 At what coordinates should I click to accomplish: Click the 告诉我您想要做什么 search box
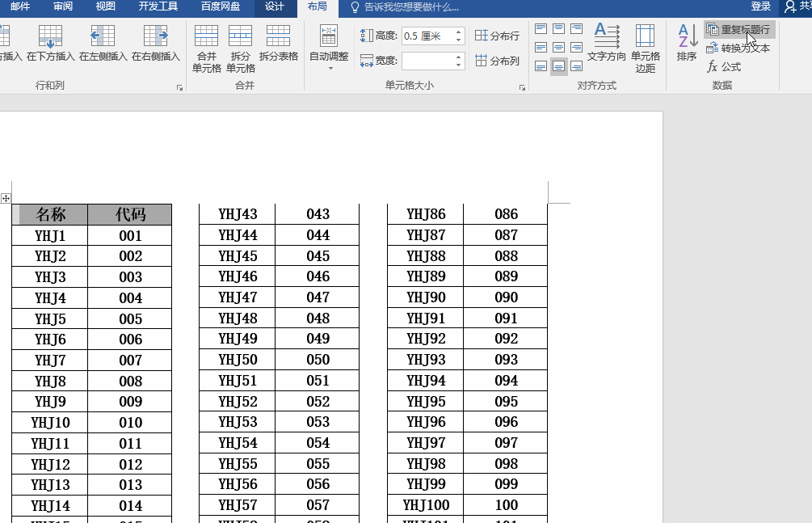click(405, 7)
